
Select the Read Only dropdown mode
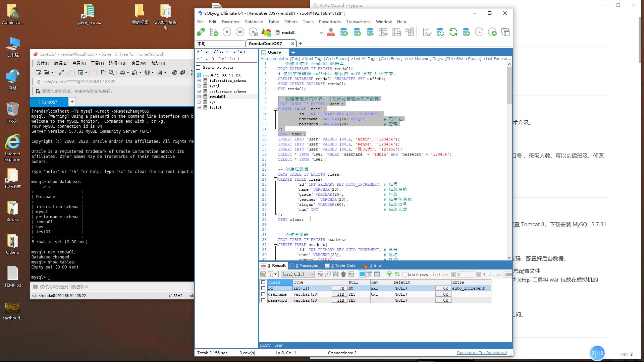point(297,274)
